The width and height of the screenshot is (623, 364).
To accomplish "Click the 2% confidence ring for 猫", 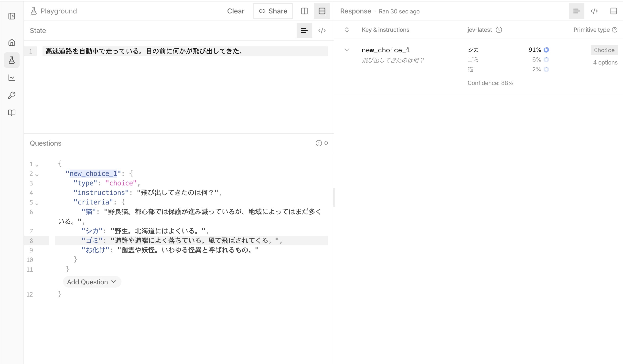I will tap(546, 69).
